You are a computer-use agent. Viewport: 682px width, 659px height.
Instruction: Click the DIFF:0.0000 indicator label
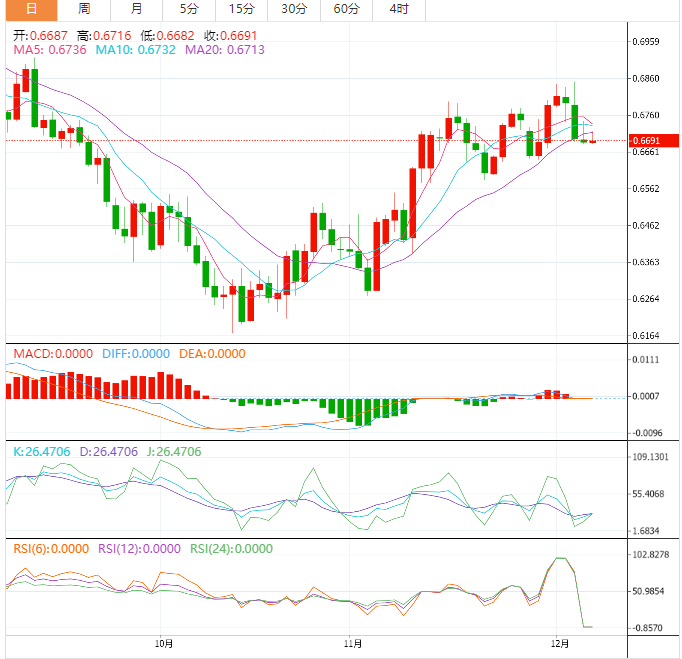click(136, 354)
